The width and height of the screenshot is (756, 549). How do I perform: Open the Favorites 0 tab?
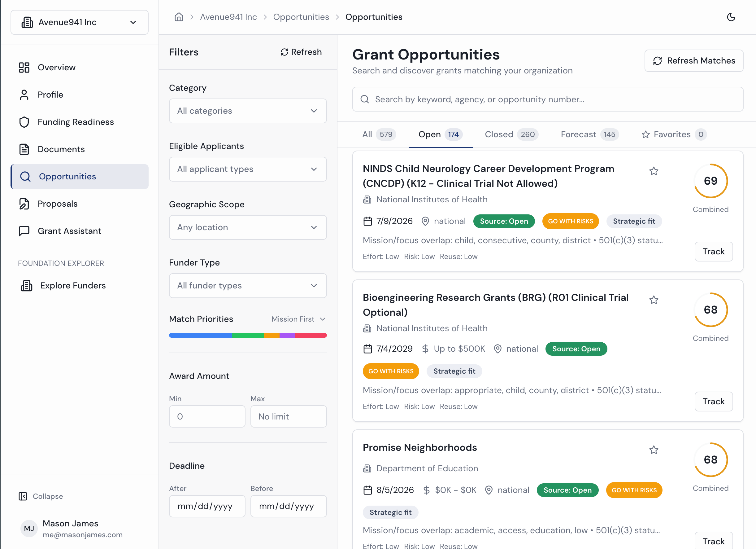pyautogui.click(x=674, y=134)
